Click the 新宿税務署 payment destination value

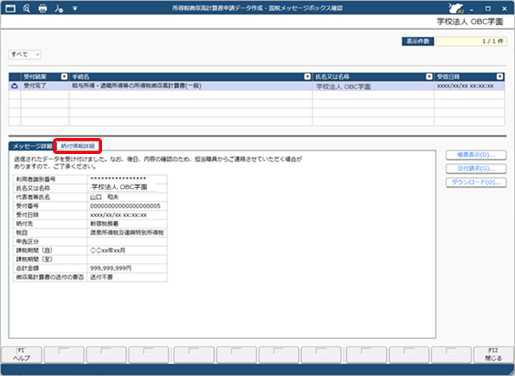[104, 224]
